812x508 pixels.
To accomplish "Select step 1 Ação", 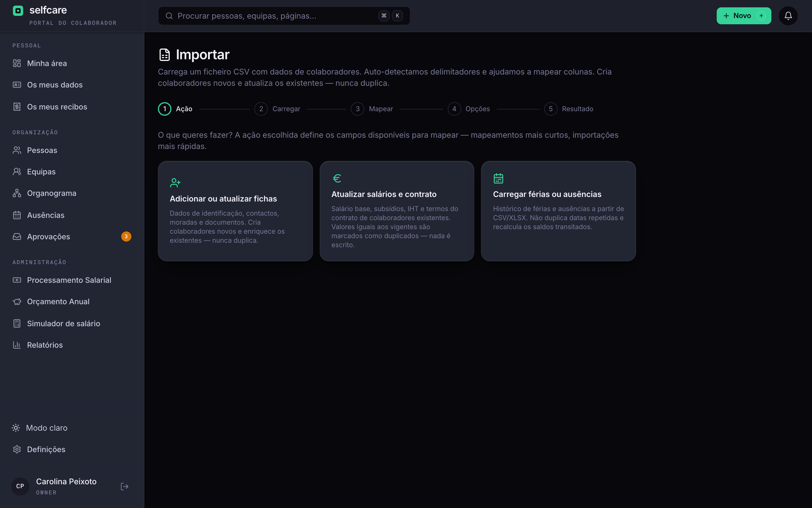I will coord(175,109).
